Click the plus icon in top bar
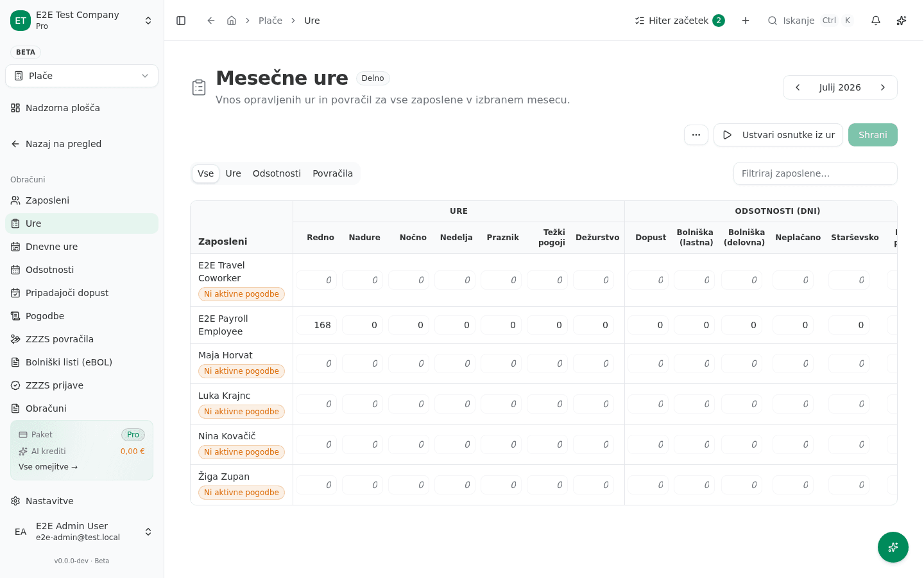 [x=746, y=21]
